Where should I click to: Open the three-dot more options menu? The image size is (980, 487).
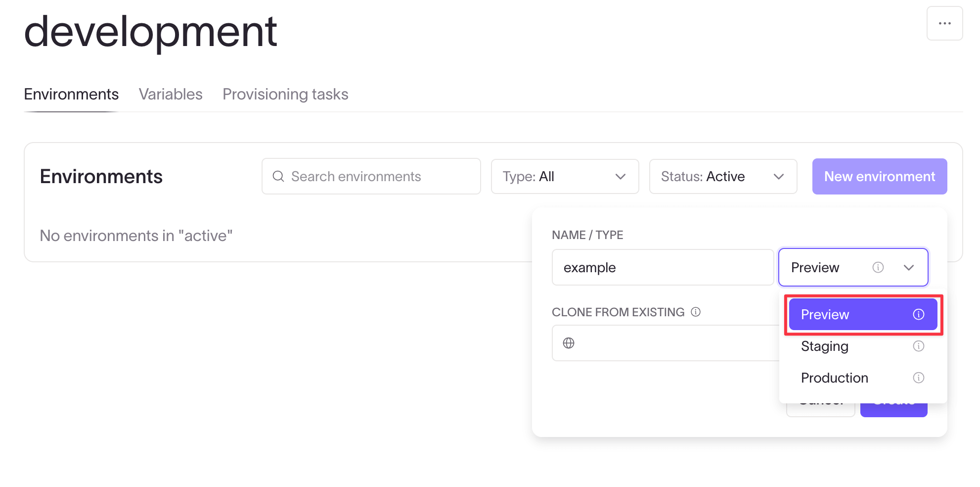pos(944,23)
